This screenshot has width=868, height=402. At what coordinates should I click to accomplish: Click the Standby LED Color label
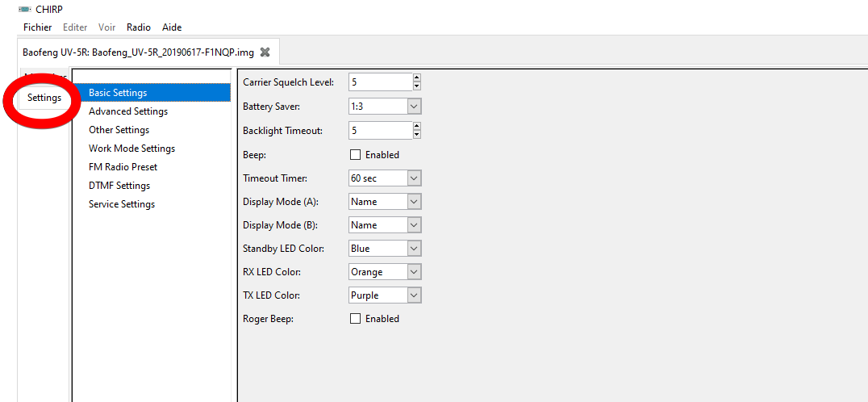283,249
